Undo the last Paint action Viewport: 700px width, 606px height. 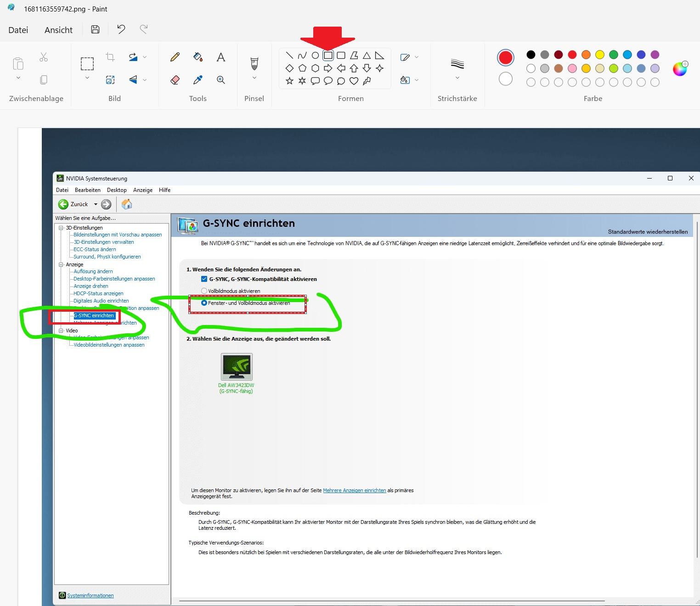(x=121, y=29)
